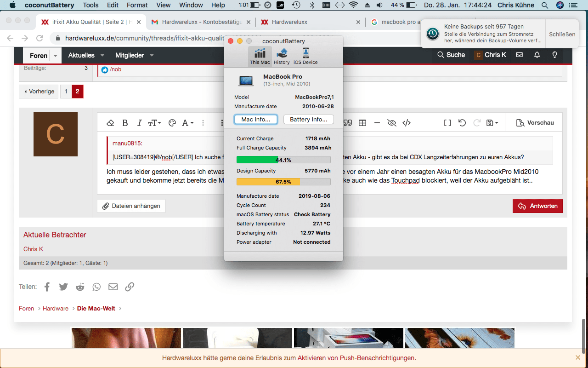Toggle italic formatting in the editor
This screenshot has width=588, height=368.
coord(139,123)
